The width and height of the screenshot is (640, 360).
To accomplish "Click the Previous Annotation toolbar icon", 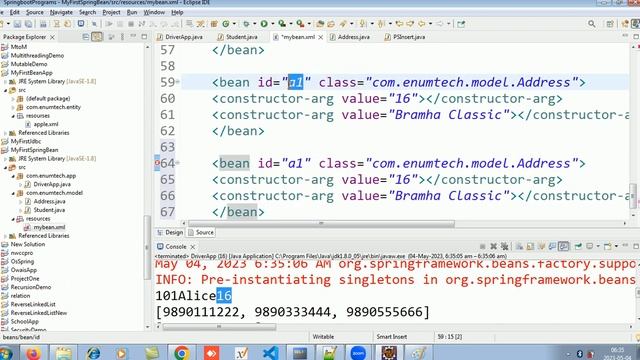I will (381, 24).
